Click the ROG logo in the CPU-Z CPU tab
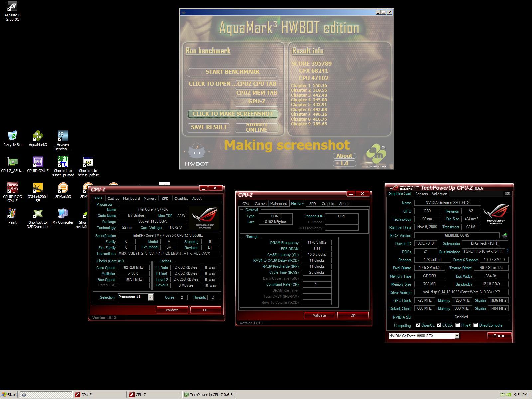532x399 pixels. click(204, 218)
